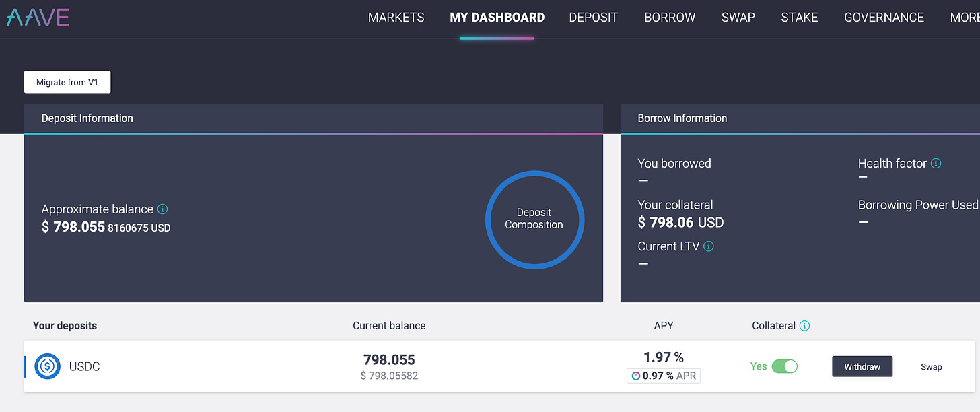
Task: Go to the Borrow page
Action: coord(670,18)
